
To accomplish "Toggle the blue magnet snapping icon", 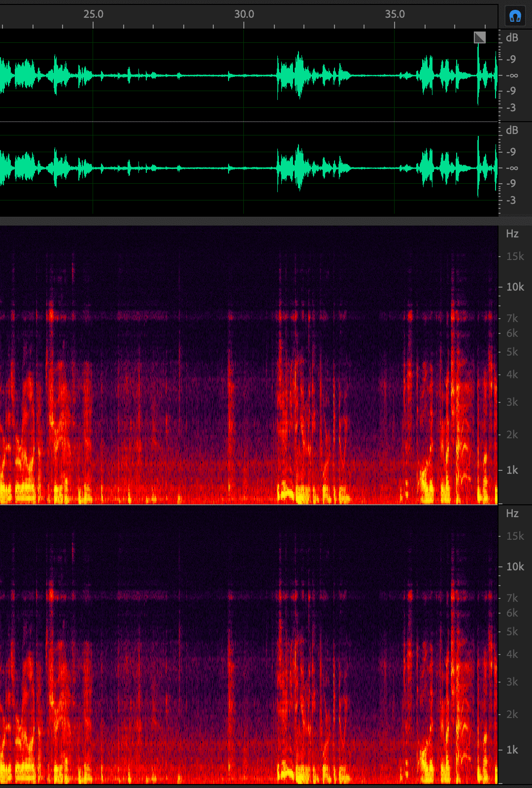I will 515,16.
